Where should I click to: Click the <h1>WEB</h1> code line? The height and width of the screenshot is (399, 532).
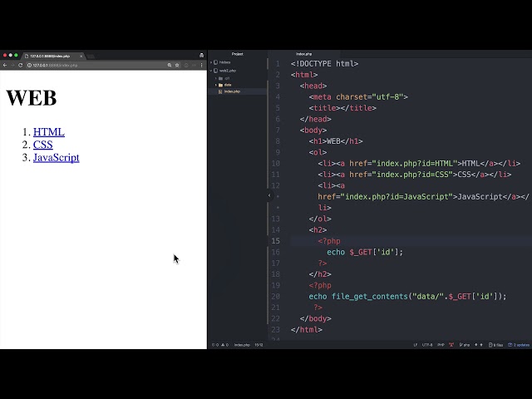pos(336,141)
